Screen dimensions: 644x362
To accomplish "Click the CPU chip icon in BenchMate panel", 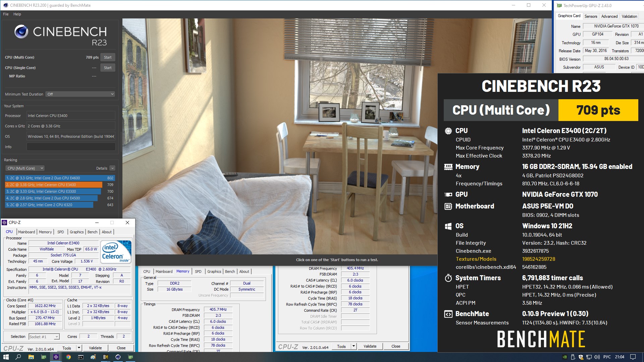I will [448, 131].
